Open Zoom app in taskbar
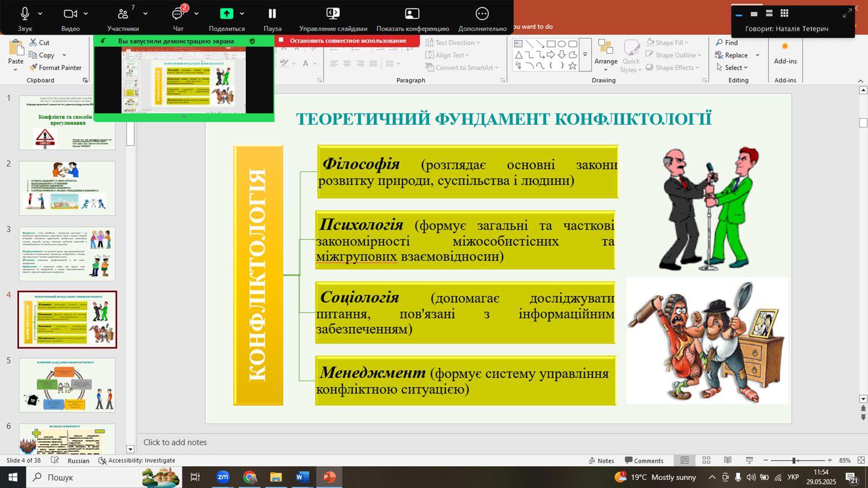 coord(222,477)
